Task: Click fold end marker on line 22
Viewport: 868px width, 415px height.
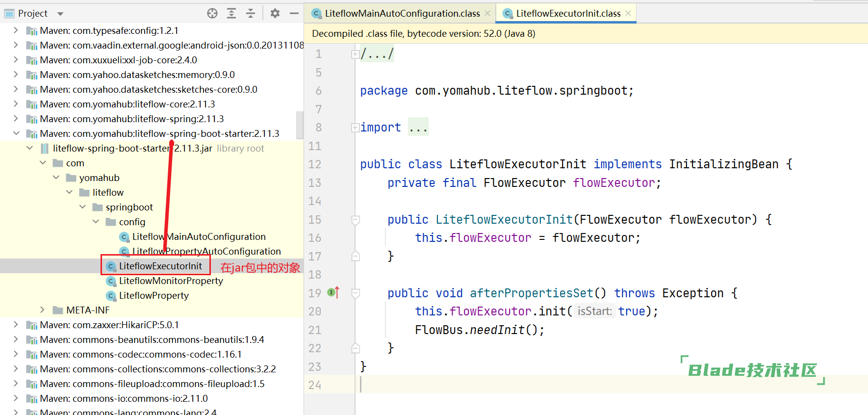Action: 356,348
